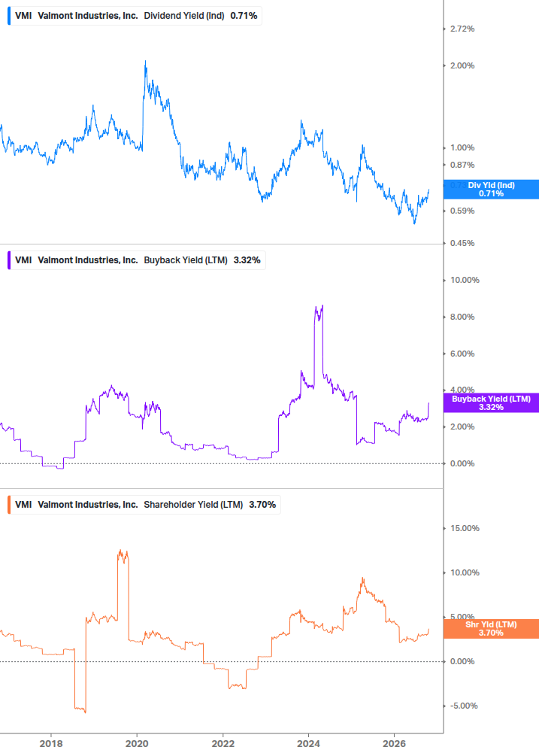Viewport: 539px width, 756px height.
Task: Click the 6.00% axis label in buyback chart
Action: pyautogui.click(x=462, y=354)
